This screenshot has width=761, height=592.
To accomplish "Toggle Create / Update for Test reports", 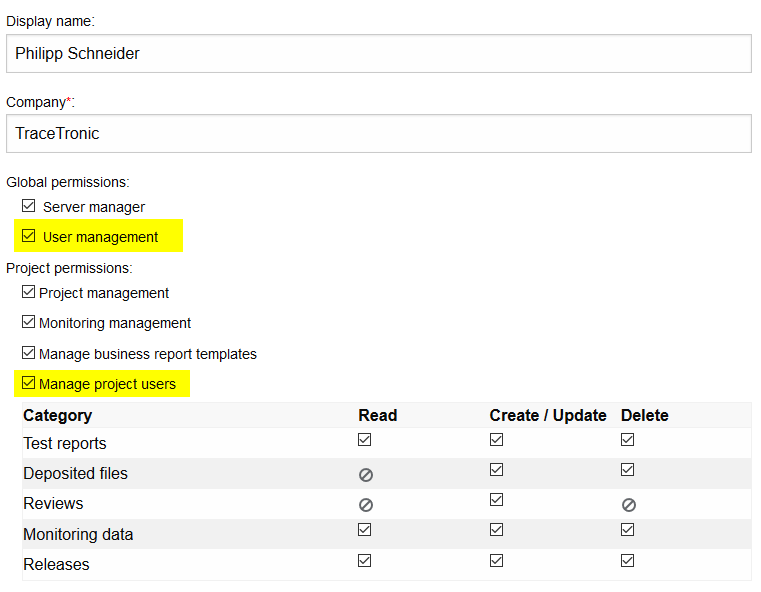I will (496, 440).
